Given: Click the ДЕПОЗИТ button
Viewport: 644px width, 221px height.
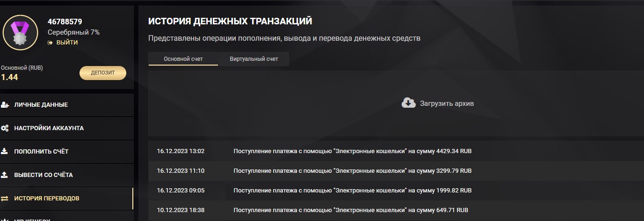Looking at the screenshot, I should (x=103, y=73).
